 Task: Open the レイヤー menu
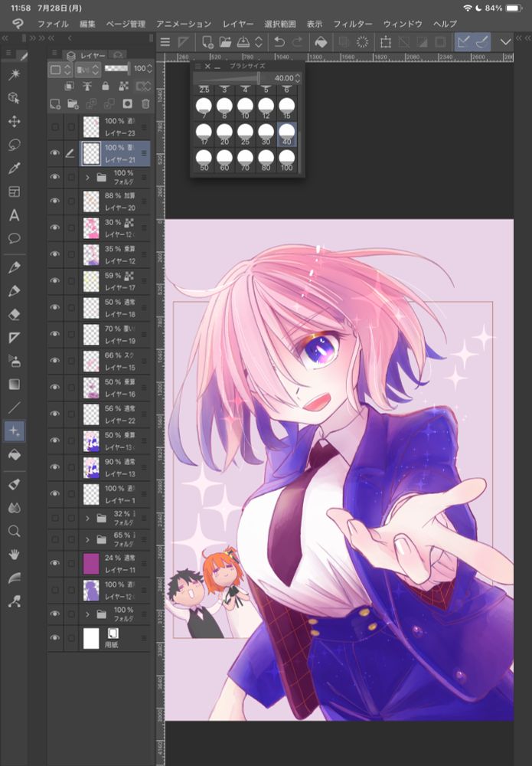tap(238, 24)
